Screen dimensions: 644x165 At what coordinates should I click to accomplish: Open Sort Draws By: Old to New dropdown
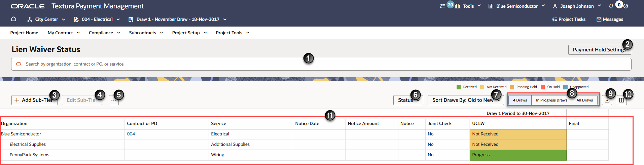pyautogui.click(x=466, y=100)
